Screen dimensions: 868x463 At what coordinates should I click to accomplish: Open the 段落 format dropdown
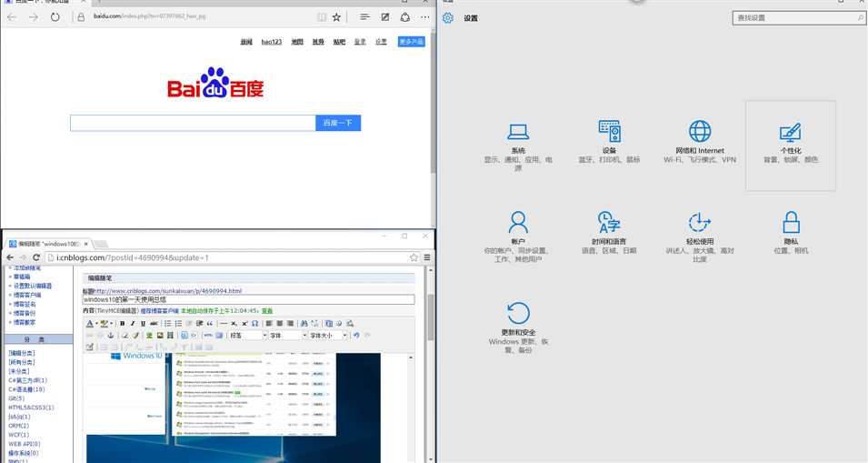[248, 335]
